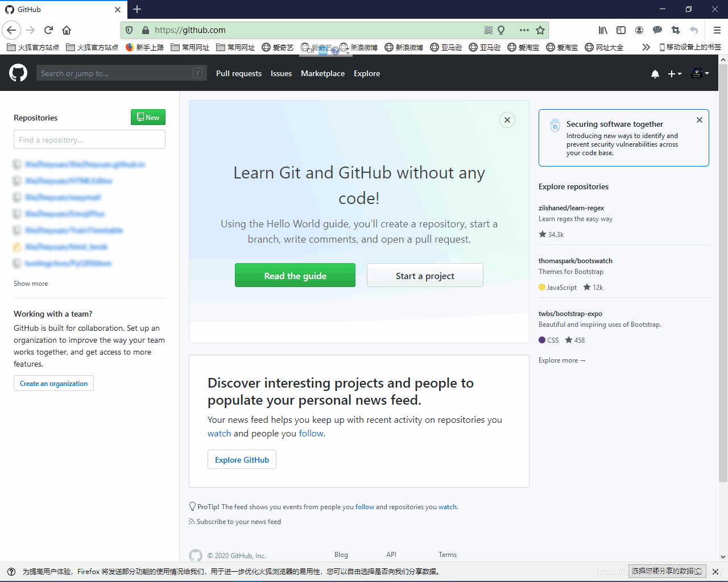Screen dimensions: 728x582
Task: Close the GitHub tab
Action: point(118,10)
